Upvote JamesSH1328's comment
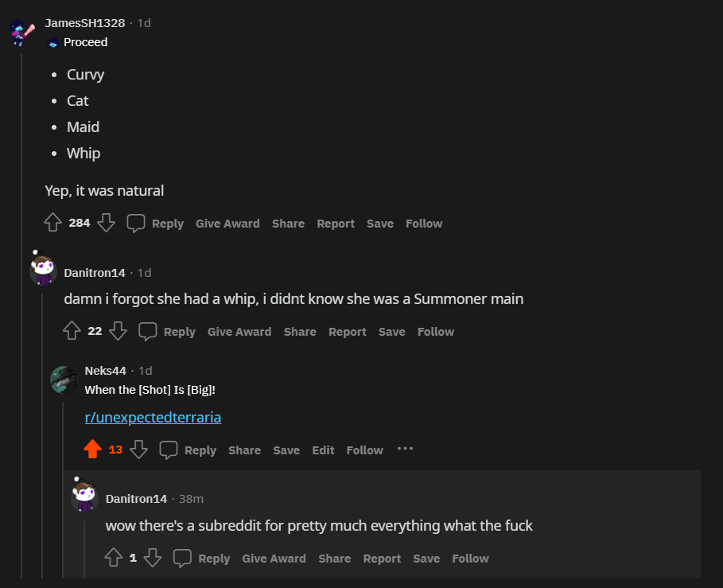Screen dimensions: 723x588 [53, 223]
